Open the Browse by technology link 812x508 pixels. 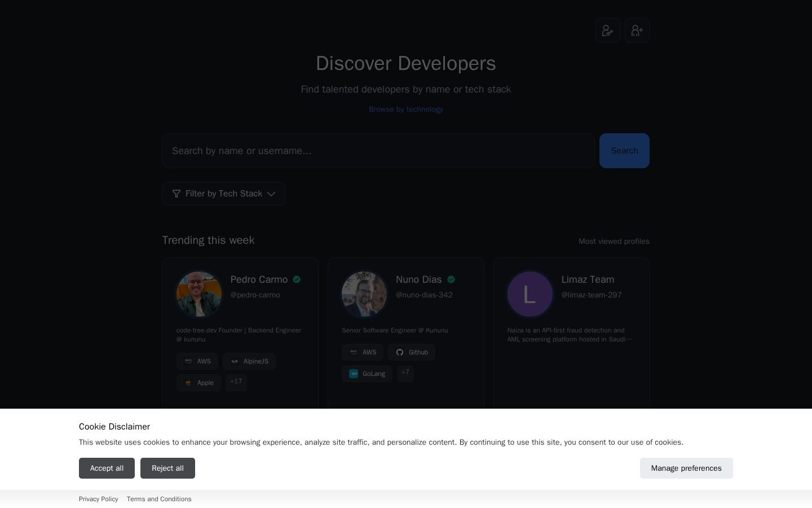pos(406,110)
